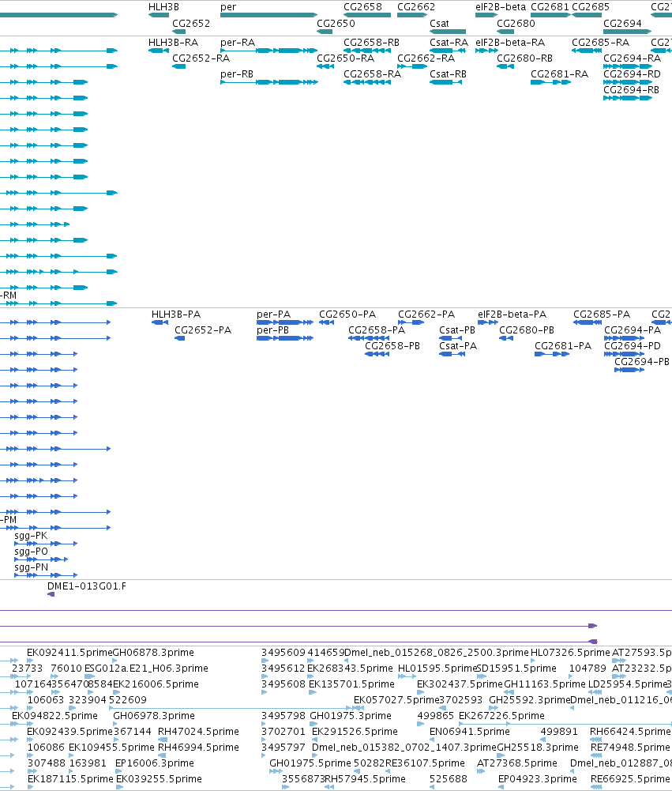Click the Csat-RA transcript label
672x791 pixels.
449,43
